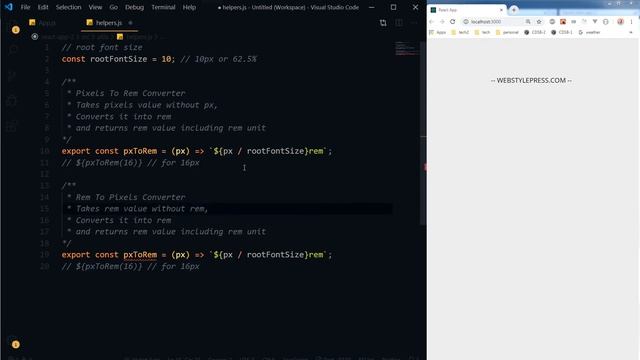The height and width of the screenshot is (360, 640).
Task: Close the React App browser tab
Action: [x=501, y=10]
